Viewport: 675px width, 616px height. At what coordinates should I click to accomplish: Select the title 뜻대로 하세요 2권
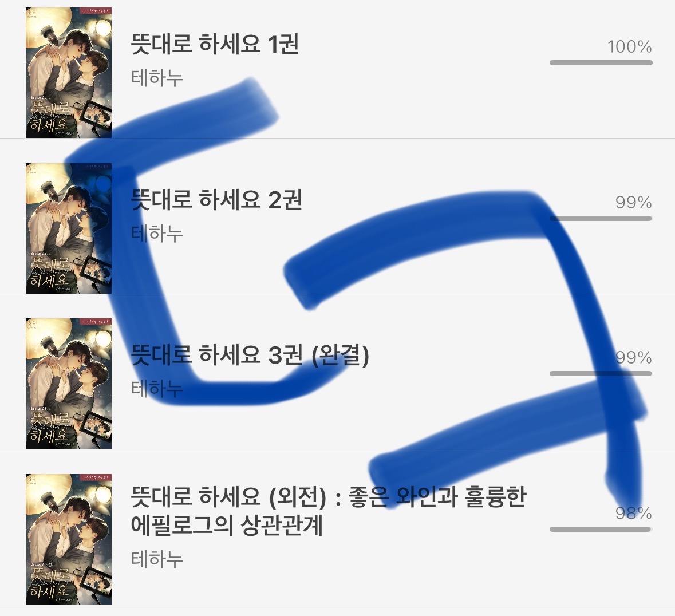click(x=216, y=199)
